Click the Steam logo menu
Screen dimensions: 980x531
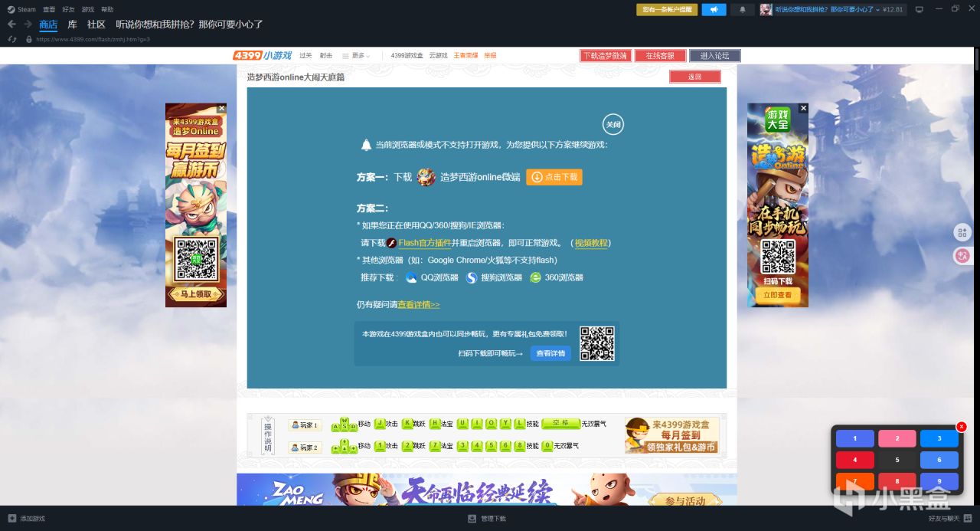21,9
